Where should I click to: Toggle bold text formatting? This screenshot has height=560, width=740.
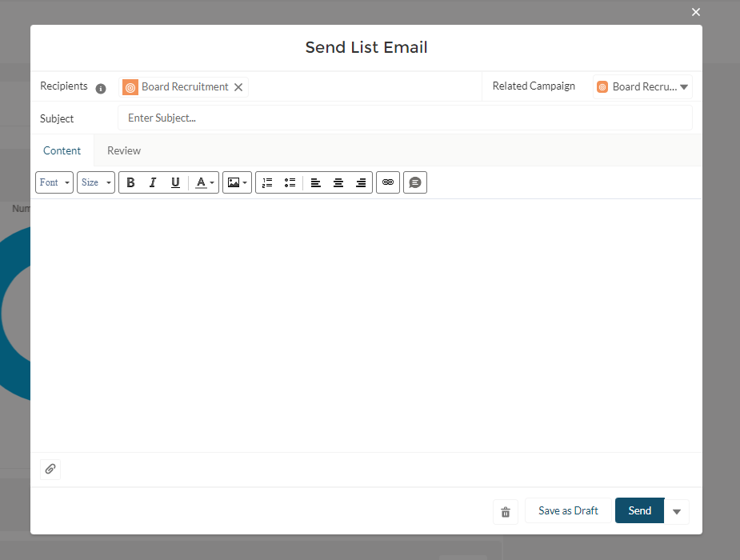(130, 182)
